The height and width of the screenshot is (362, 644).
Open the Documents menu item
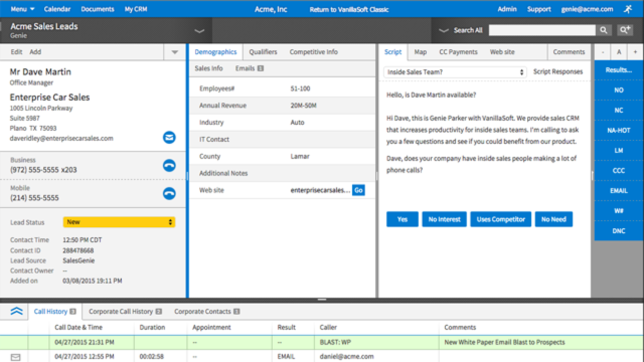pos(98,9)
